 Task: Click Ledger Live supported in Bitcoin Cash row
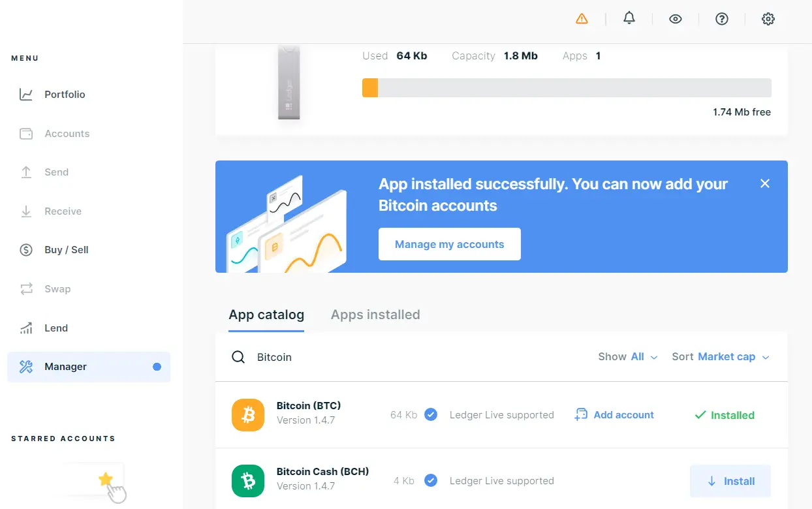[502, 481]
